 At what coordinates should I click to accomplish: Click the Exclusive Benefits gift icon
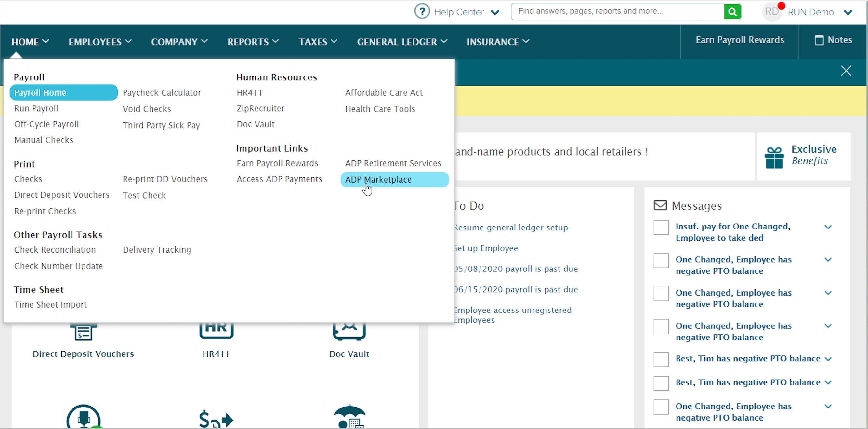pyautogui.click(x=774, y=158)
